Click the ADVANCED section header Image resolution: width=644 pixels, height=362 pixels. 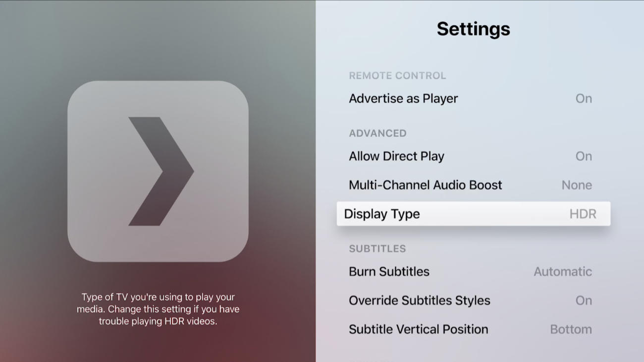(x=377, y=133)
